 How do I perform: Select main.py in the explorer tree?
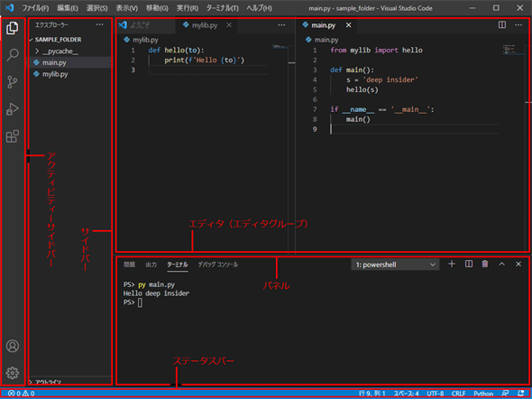coord(70,62)
